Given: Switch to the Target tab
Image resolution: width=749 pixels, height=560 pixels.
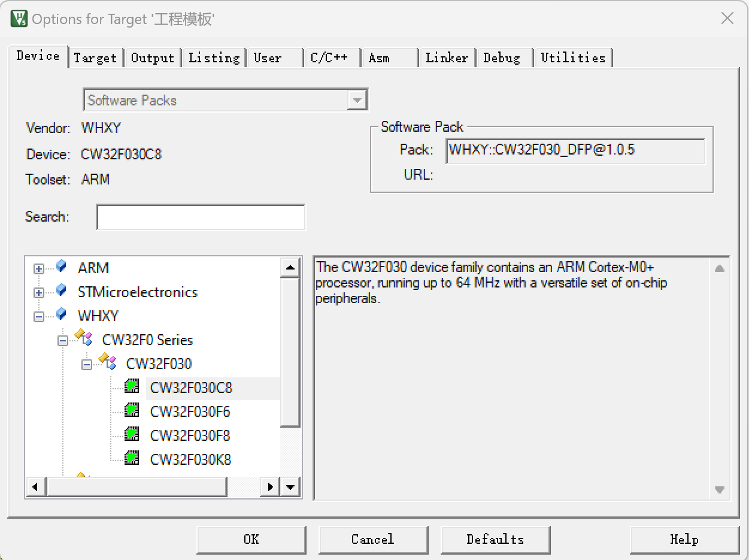Looking at the screenshot, I should coord(95,58).
